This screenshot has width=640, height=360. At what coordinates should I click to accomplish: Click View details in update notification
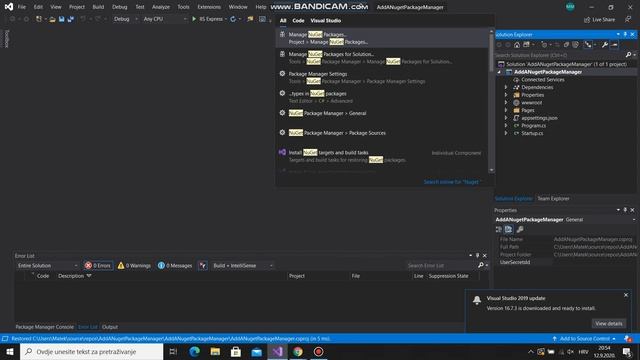click(x=609, y=323)
